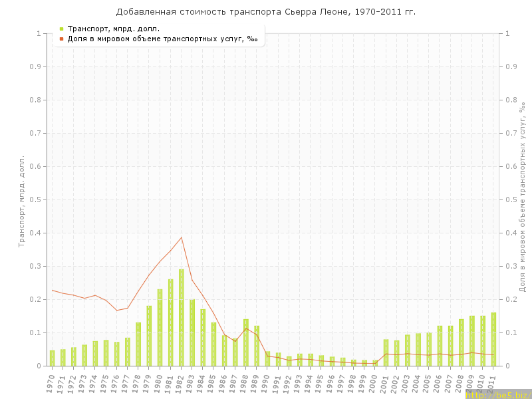Select the x-axis label 2005
The height and width of the screenshot is (399, 532).
(429, 384)
